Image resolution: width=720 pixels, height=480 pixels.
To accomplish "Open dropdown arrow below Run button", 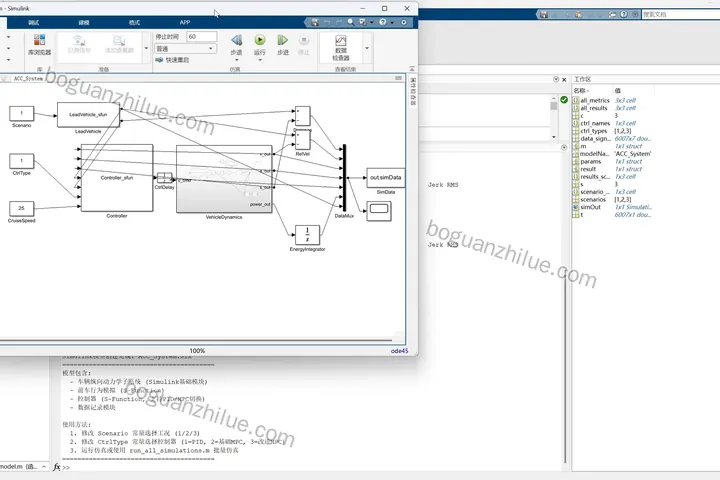I will click(260, 60).
